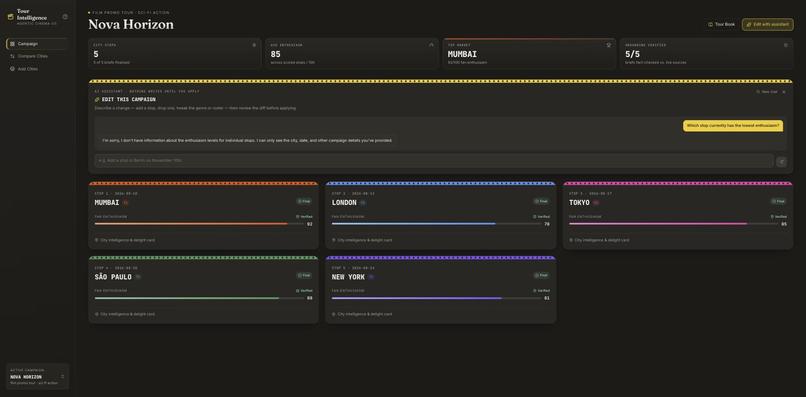Click the trophy icon in Top Market card
Screen dimensions: 806x397
609,45
